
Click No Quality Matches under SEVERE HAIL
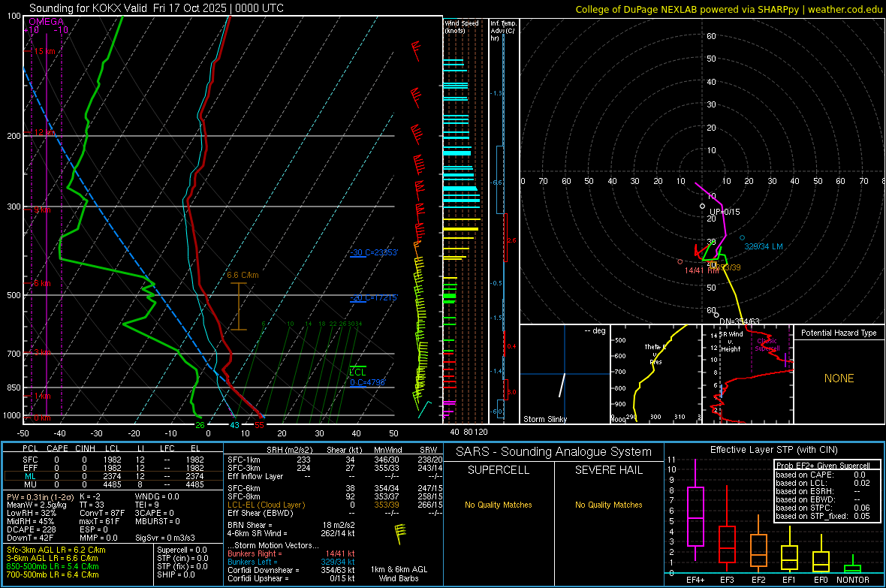tap(608, 505)
